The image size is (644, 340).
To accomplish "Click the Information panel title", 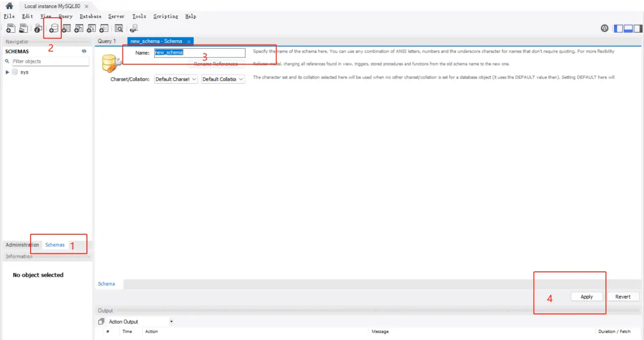I will coord(19,256).
